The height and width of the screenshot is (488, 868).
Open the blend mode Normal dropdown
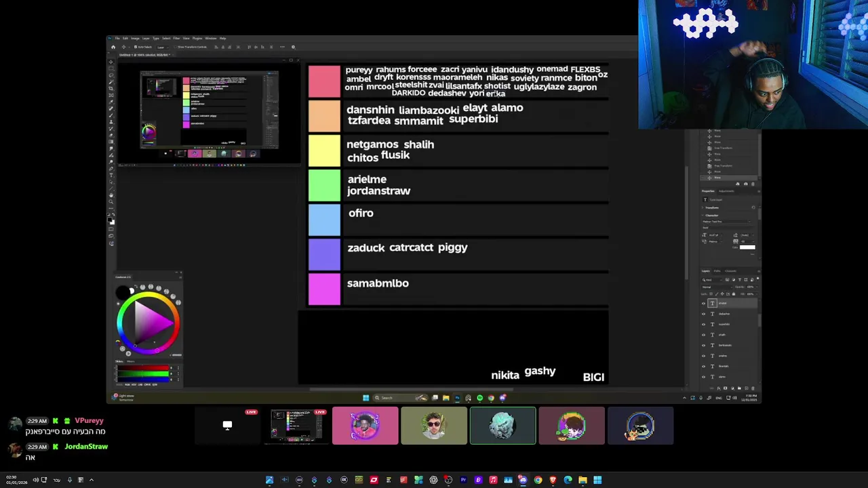[717, 287]
